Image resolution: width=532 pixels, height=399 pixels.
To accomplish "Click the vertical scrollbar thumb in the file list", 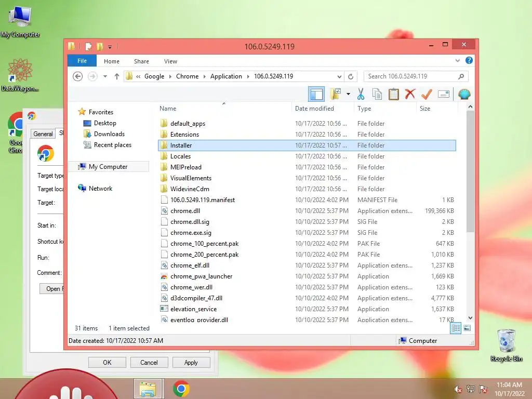I will click(x=470, y=171).
